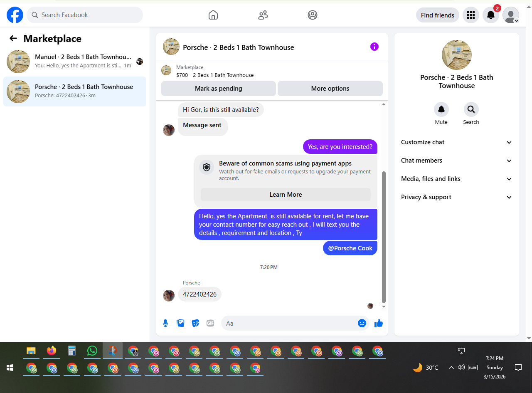The image size is (532, 393).
Task: Launch Firefox from the taskbar
Action: [52, 351]
